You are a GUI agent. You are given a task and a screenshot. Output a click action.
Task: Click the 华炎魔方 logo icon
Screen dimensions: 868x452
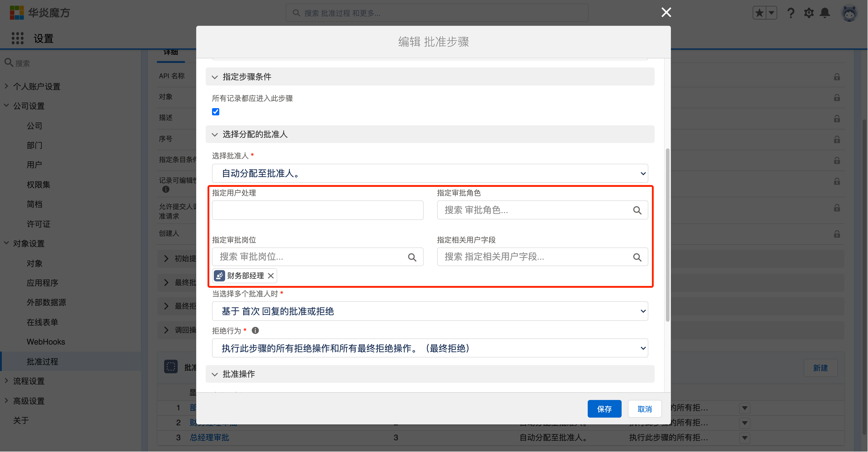(x=17, y=13)
